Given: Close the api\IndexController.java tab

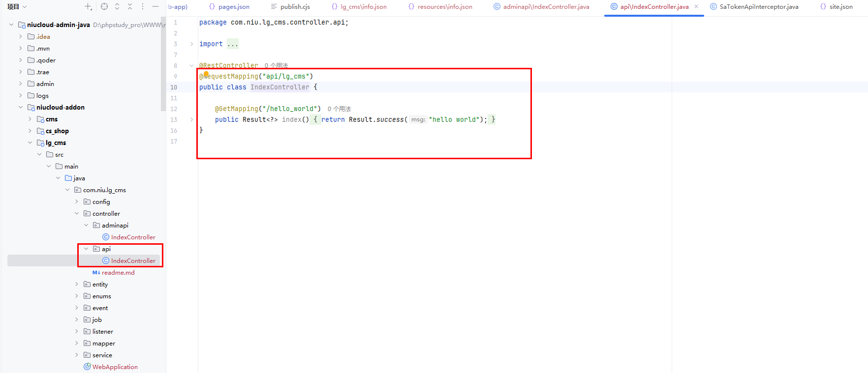Looking at the screenshot, I should click(x=696, y=6).
